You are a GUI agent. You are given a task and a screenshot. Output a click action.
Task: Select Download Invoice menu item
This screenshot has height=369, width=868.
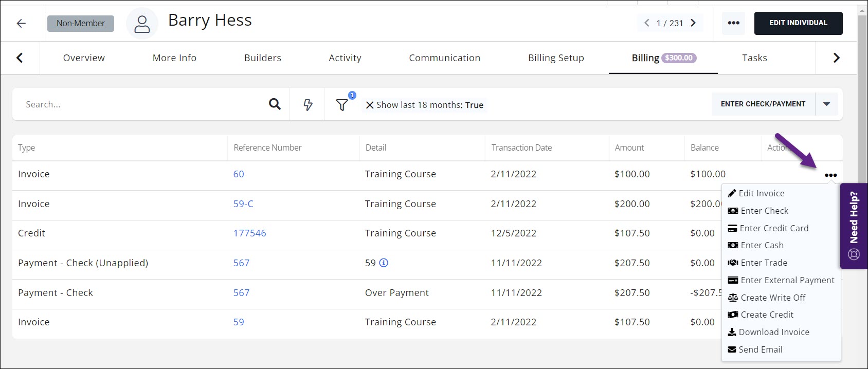pos(773,332)
